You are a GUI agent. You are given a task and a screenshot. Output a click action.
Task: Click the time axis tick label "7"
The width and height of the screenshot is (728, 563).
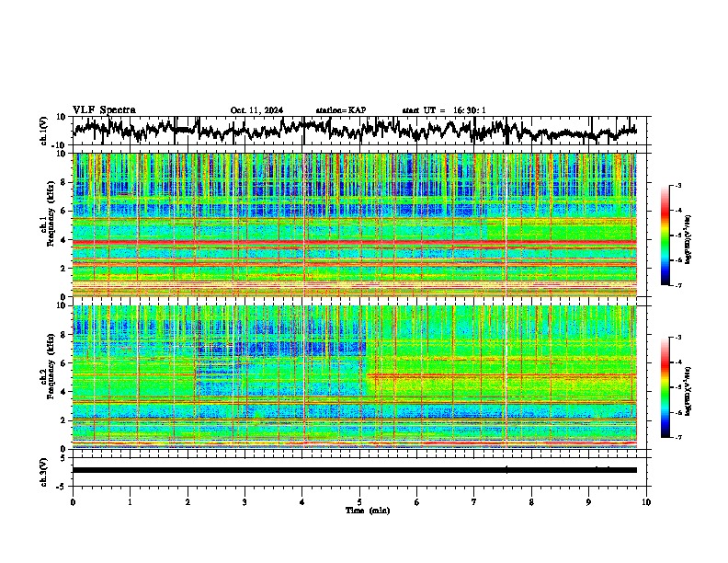(x=474, y=502)
